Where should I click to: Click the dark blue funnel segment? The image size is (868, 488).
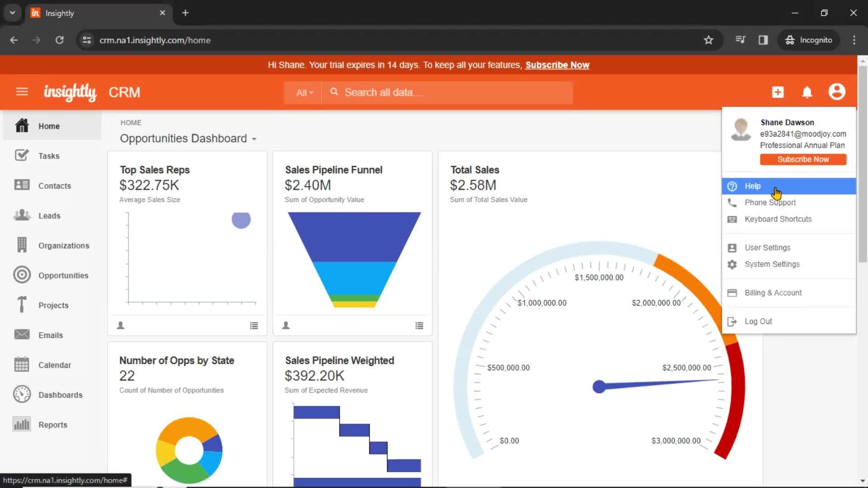354,236
